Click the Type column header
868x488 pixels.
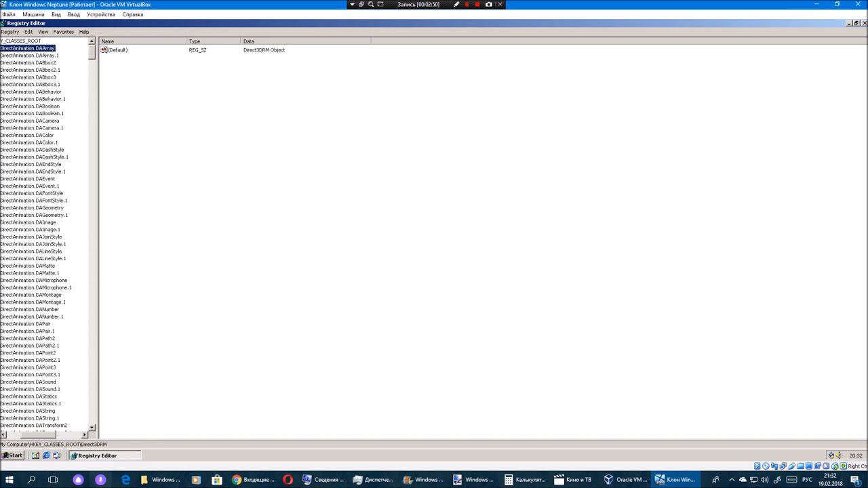(214, 41)
